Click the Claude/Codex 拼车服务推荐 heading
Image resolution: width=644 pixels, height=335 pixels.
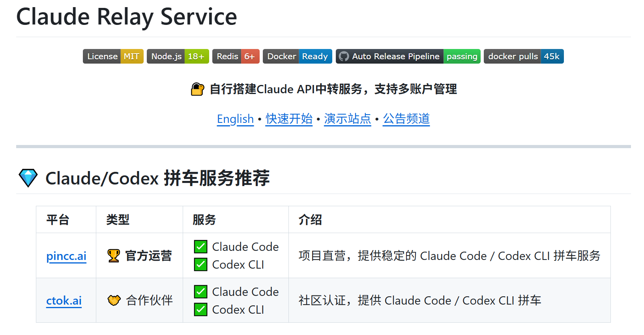[x=157, y=178]
